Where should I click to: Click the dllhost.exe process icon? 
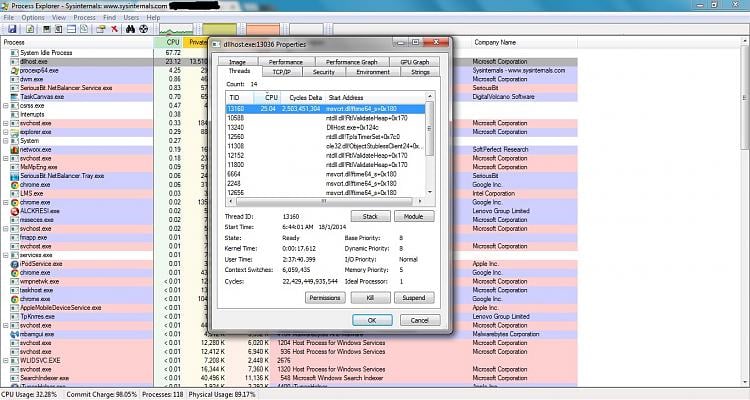[15, 62]
